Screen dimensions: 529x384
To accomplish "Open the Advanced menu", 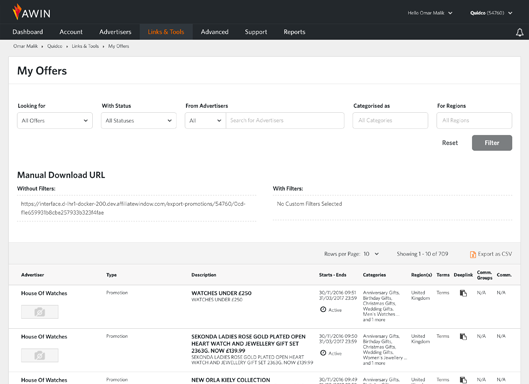I will [215, 32].
